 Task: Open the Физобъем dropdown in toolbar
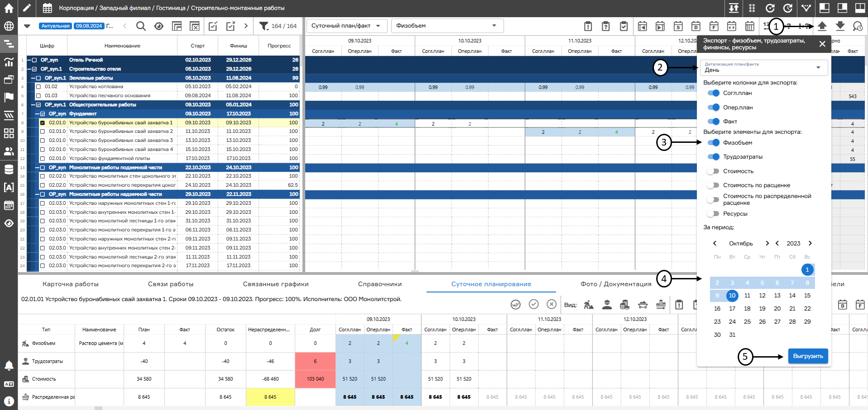[x=447, y=26]
